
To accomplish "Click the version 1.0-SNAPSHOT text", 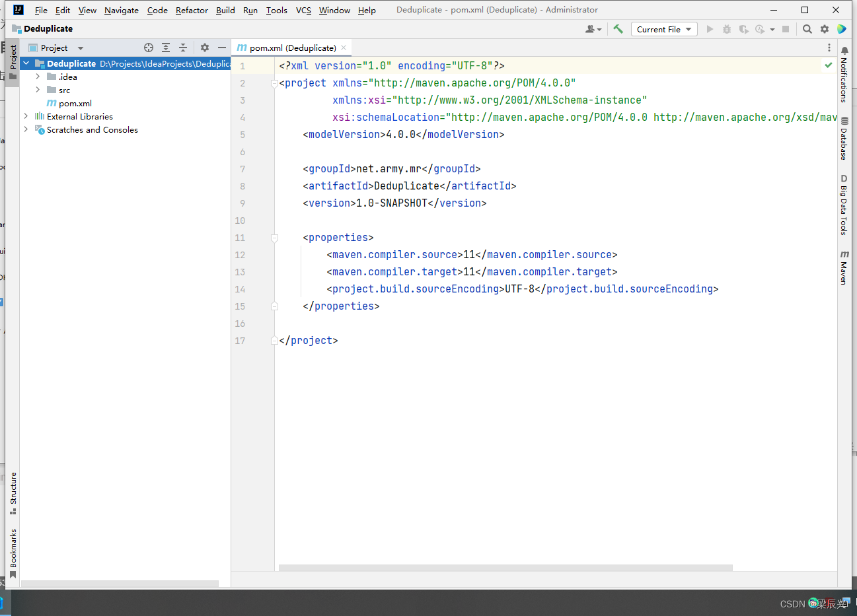I will point(392,203).
